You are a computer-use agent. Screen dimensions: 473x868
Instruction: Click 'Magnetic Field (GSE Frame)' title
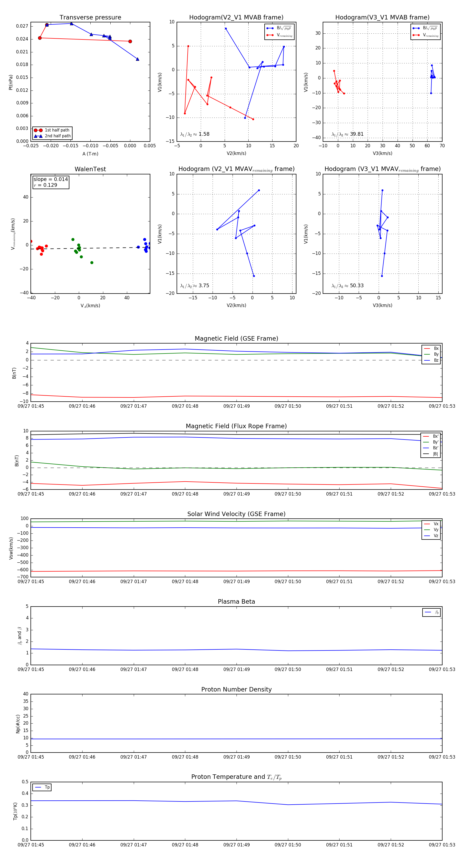(236, 339)
